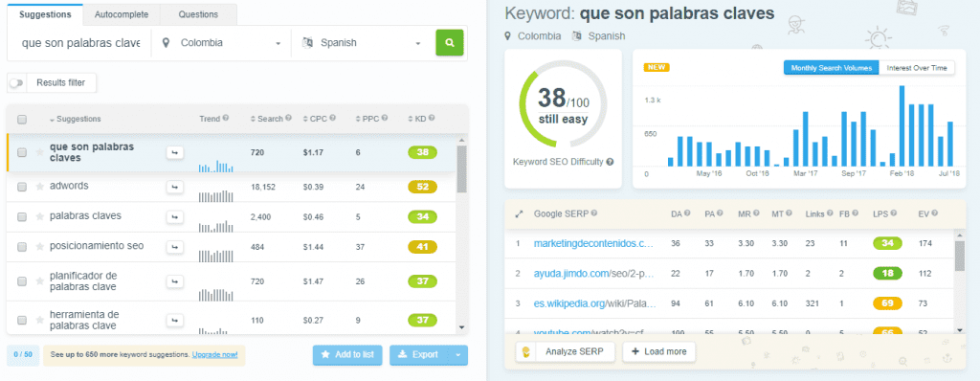The height and width of the screenshot is (381, 980).
Task: Sort by PPC column
Action: pos(367,119)
